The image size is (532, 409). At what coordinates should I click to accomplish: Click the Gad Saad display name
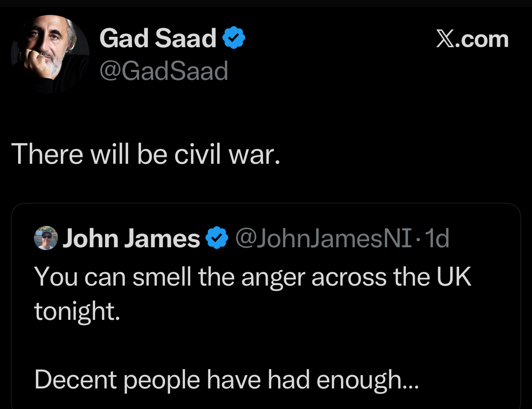click(158, 38)
